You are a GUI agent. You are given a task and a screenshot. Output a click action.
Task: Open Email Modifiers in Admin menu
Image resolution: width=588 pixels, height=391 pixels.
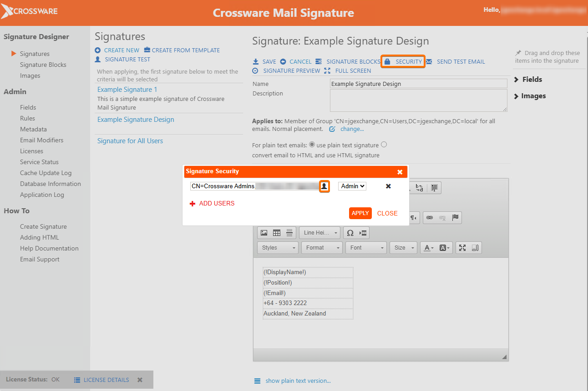pos(41,140)
